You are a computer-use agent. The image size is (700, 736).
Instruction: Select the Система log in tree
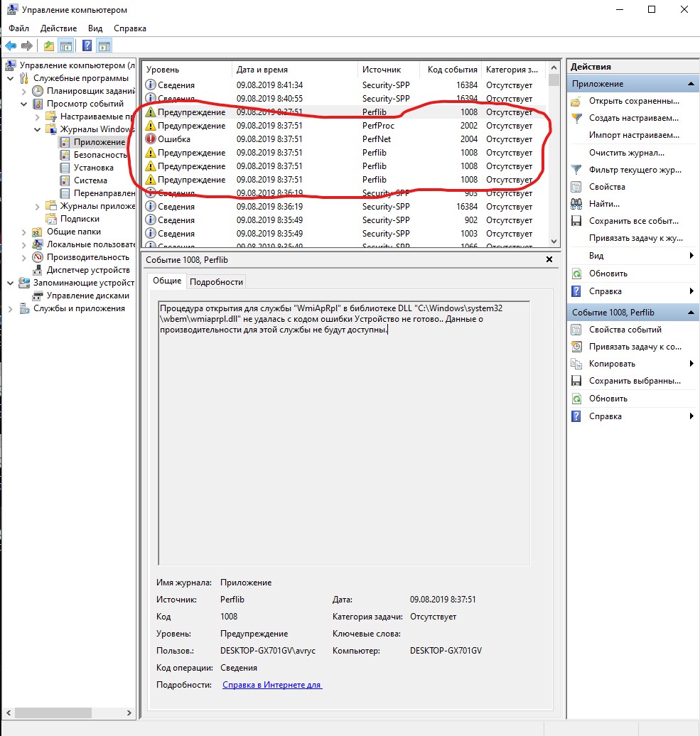pyautogui.click(x=90, y=180)
